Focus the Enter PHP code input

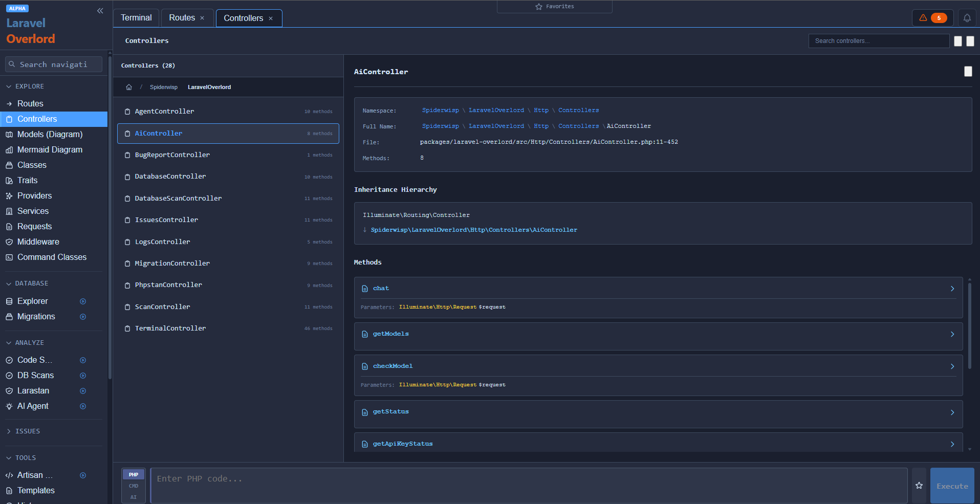pyautogui.click(x=529, y=486)
